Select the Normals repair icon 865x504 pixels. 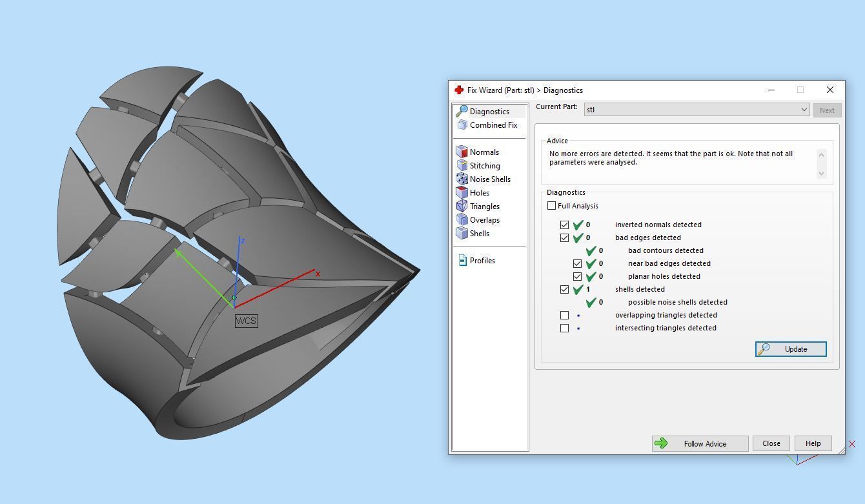tap(462, 152)
